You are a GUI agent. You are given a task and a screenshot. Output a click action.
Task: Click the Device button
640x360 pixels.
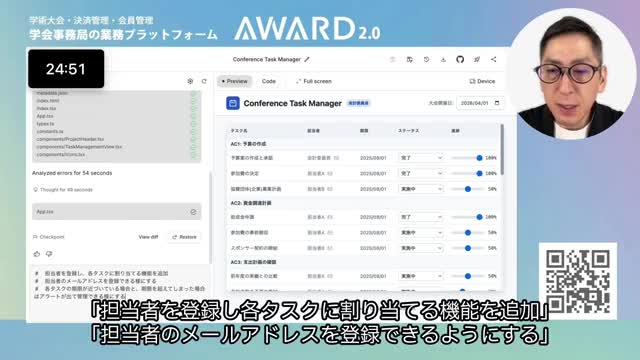point(482,81)
